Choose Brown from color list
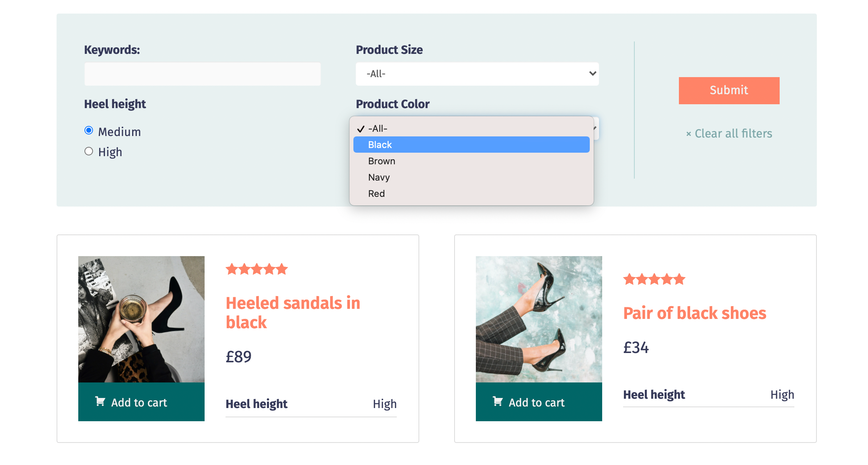This screenshot has height=465, width=868. click(382, 161)
